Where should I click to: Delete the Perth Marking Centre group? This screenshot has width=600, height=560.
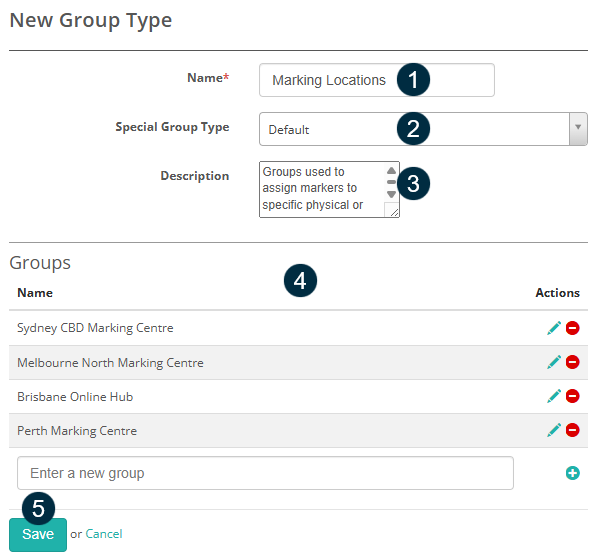point(572,430)
